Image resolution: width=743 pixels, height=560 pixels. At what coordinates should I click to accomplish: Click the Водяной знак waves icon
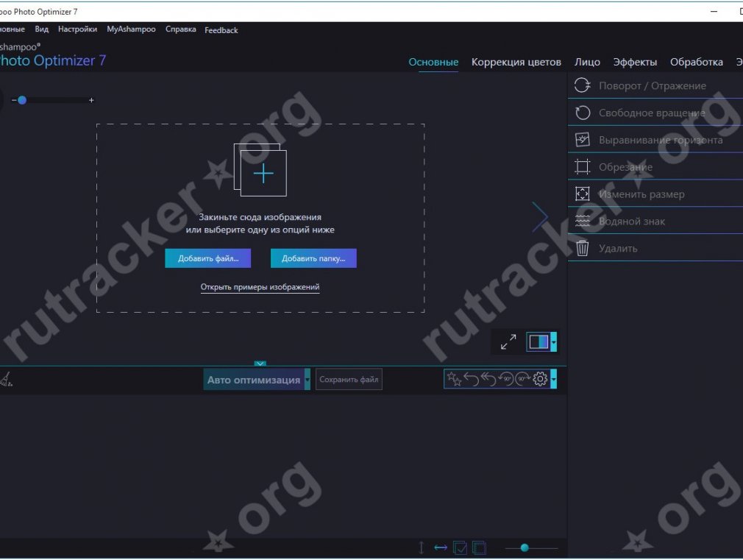583,221
